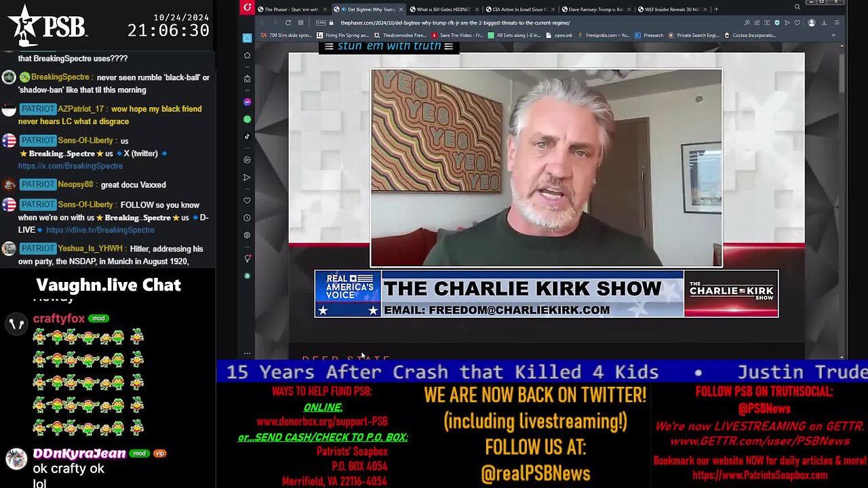Expand hidden bookmarks overflow chevron
868x488 pixels.
click(833, 35)
